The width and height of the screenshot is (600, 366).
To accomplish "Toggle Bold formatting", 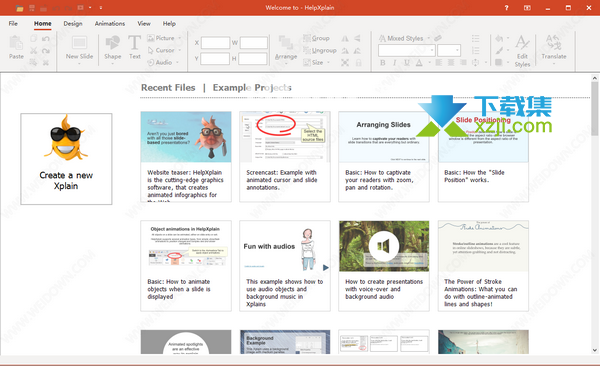I will (383, 63).
